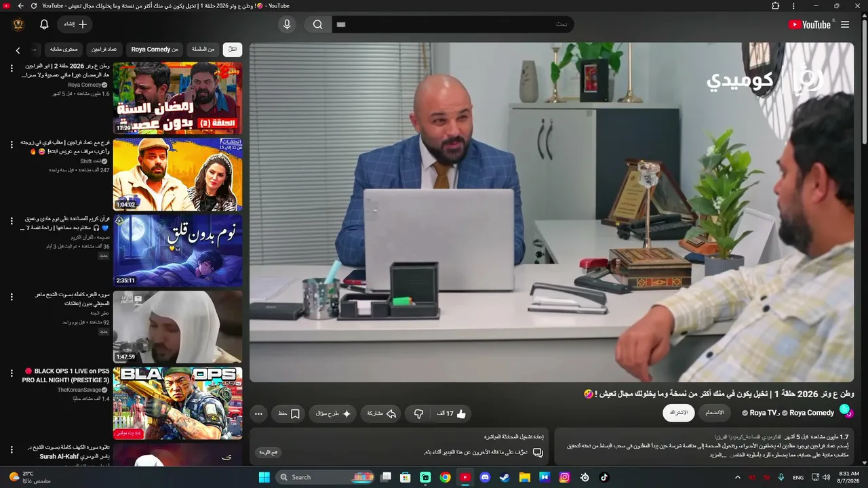Start voice search with the microphone
Image resolution: width=868 pixels, height=488 pixels.
[x=287, y=24]
